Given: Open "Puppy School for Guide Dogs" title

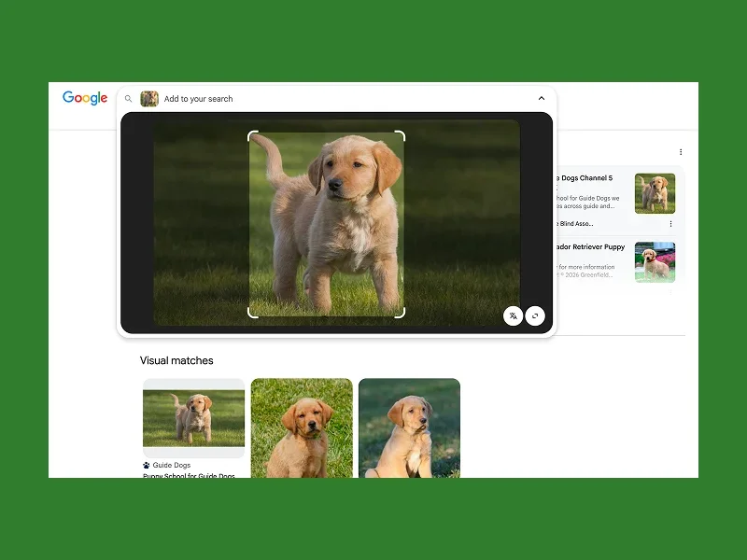Looking at the screenshot, I should [x=190, y=475].
